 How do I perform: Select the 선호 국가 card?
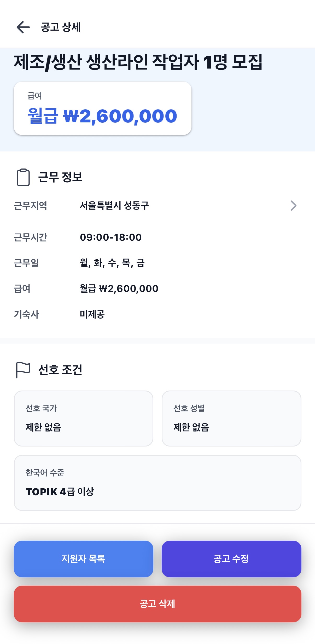coord(83,418)
